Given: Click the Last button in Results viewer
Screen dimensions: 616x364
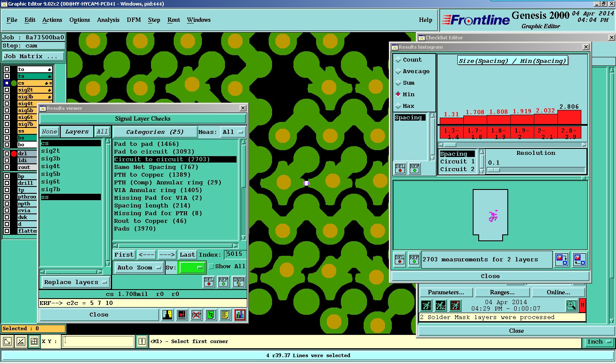Looking at the screenshot, I should click(187, 255).
